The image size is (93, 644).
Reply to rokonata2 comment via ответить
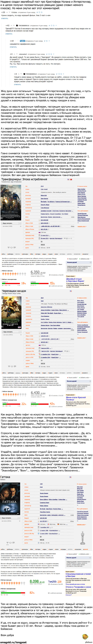(13, 67)
